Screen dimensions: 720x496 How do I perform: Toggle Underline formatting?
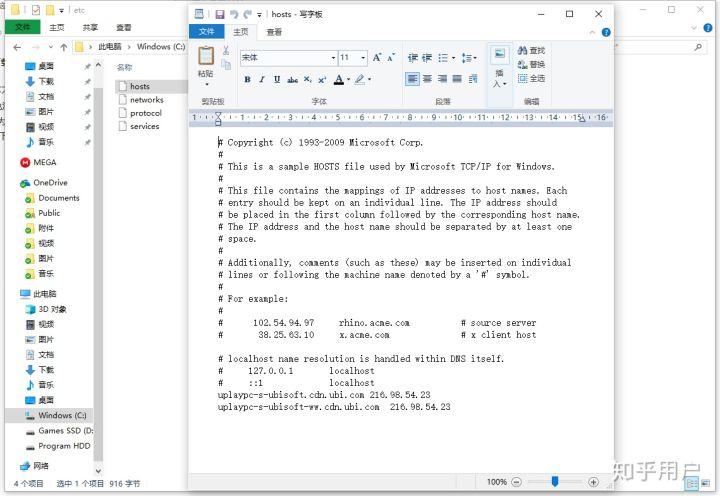pos(277,79)
